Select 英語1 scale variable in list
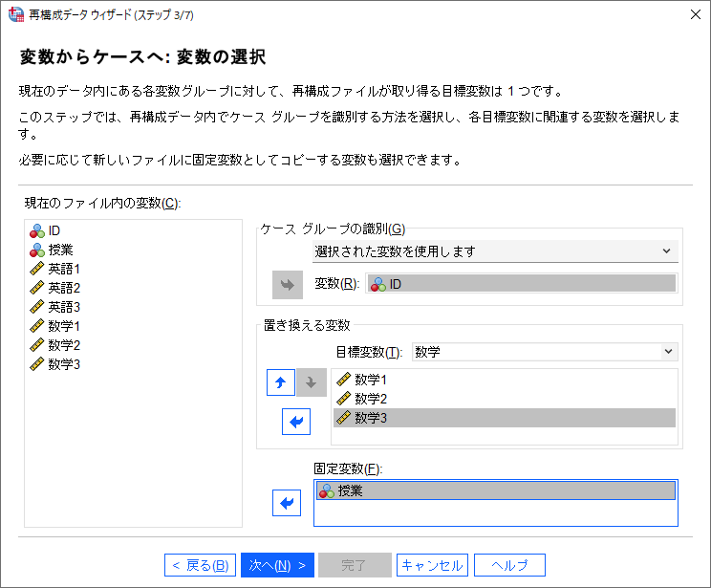 64,269
